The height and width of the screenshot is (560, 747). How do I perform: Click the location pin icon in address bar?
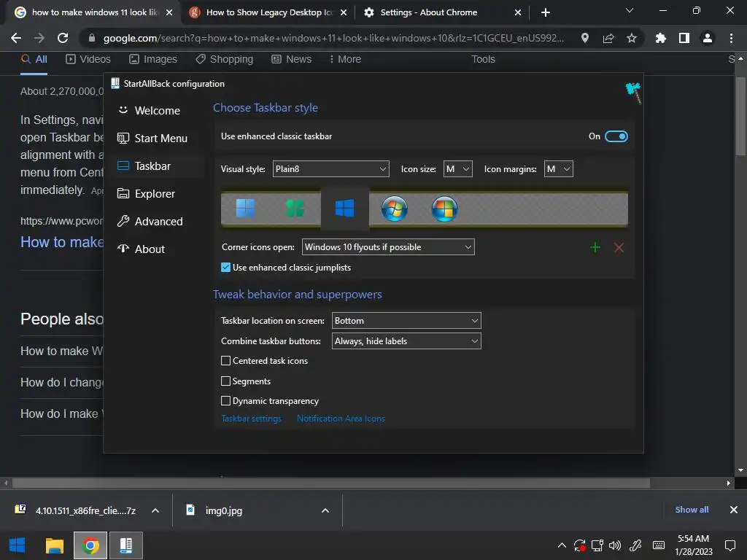(x=585, y=38)
